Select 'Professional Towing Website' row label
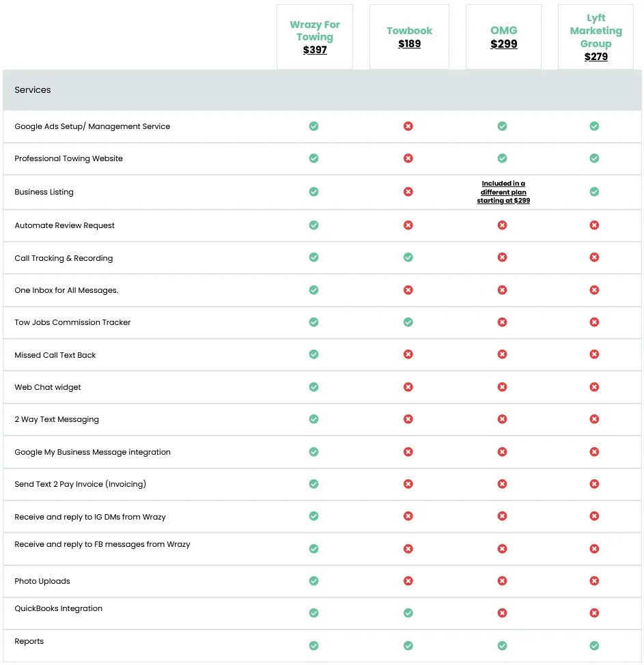 68,158
